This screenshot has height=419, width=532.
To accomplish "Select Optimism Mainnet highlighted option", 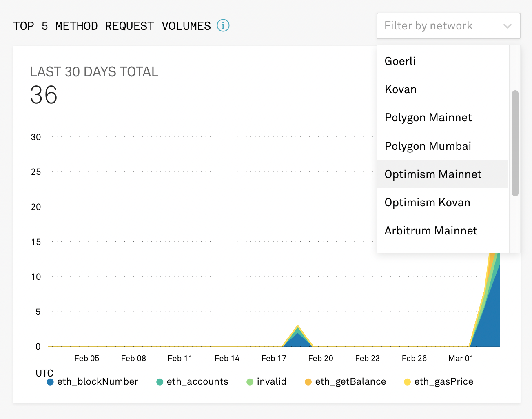I will pyautogui.click(x=433, y=174).
